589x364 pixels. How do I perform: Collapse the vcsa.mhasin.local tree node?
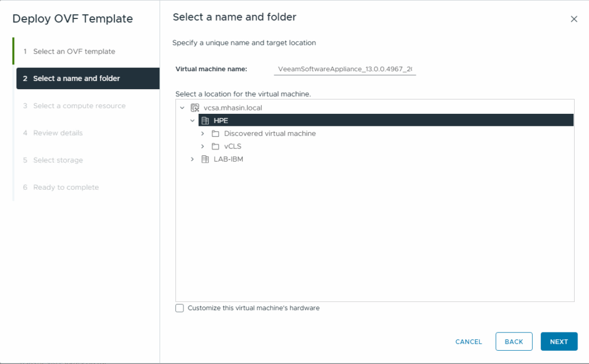[x=182, y=108]
